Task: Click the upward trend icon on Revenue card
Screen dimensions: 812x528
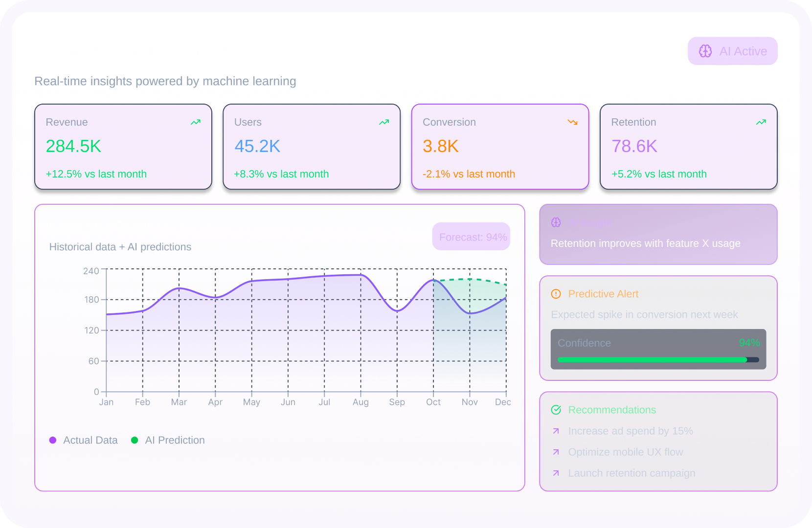Action: coord(195,122)
